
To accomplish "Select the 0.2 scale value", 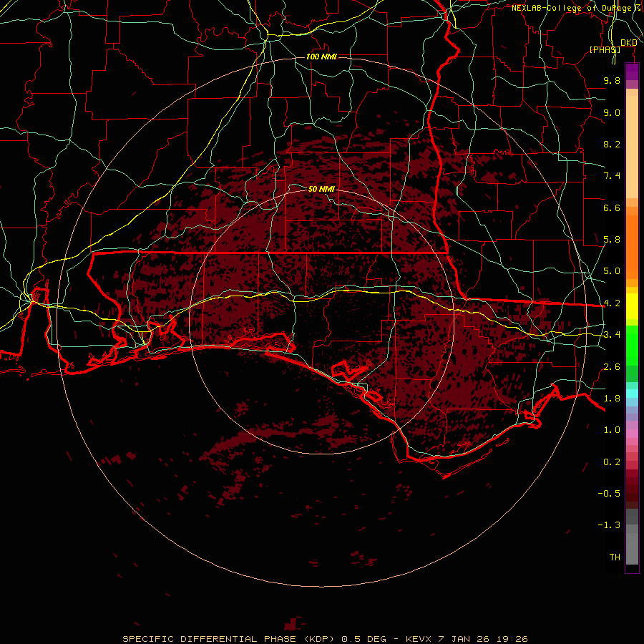I will (x=612, y=462).
